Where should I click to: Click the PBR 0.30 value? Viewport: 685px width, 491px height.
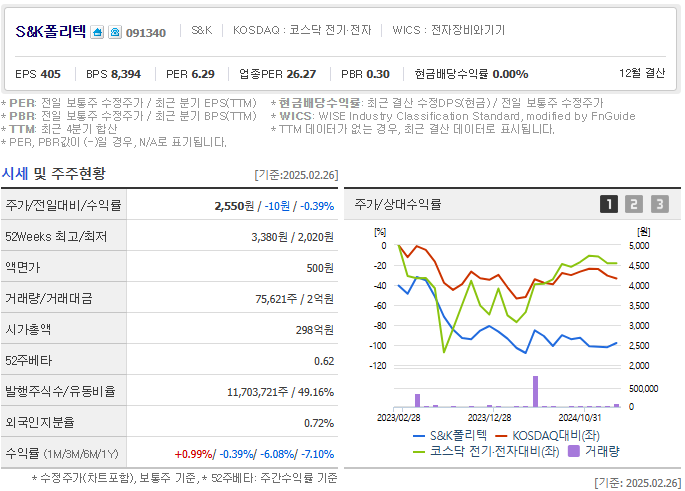pos(365,74)
